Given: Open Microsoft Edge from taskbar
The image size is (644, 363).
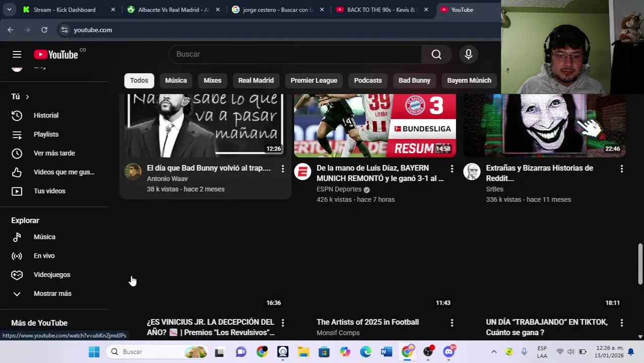Looking at the screenshot, I should (366, 352).
